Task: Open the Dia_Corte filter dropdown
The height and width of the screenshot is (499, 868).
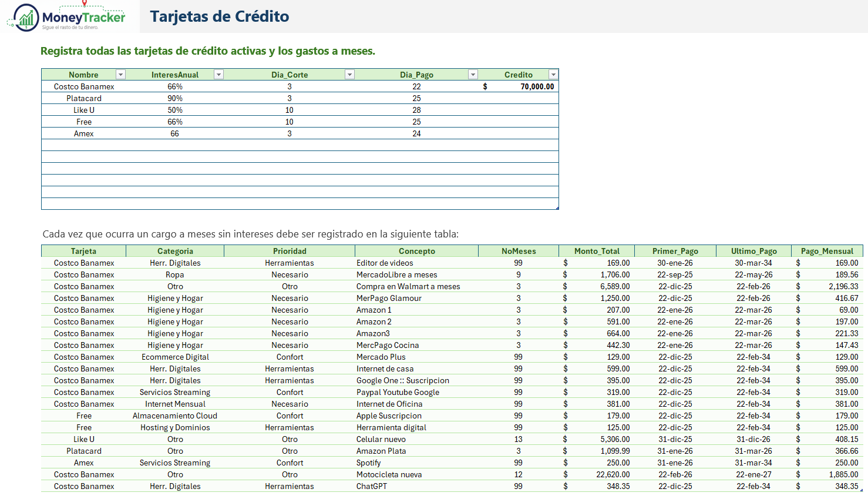Action: pos(349,75)
